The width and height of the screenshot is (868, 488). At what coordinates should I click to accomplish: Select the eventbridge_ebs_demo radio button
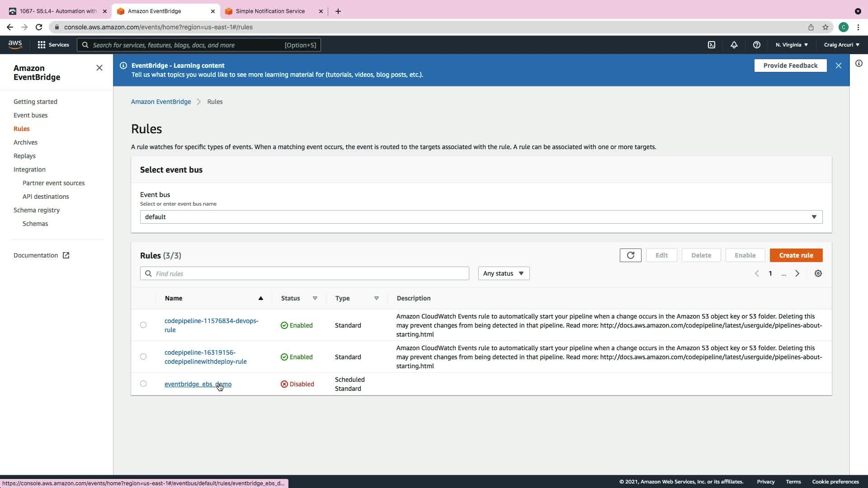143,384
